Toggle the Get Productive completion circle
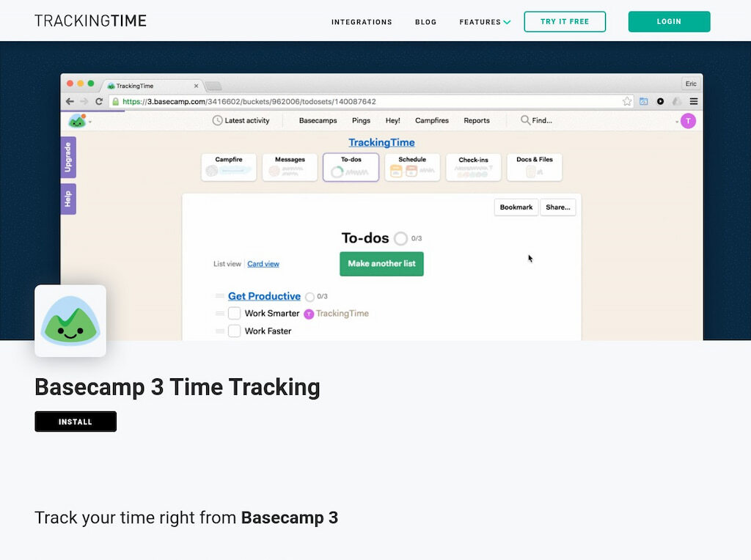751x560 pixels. coord(309,296)
